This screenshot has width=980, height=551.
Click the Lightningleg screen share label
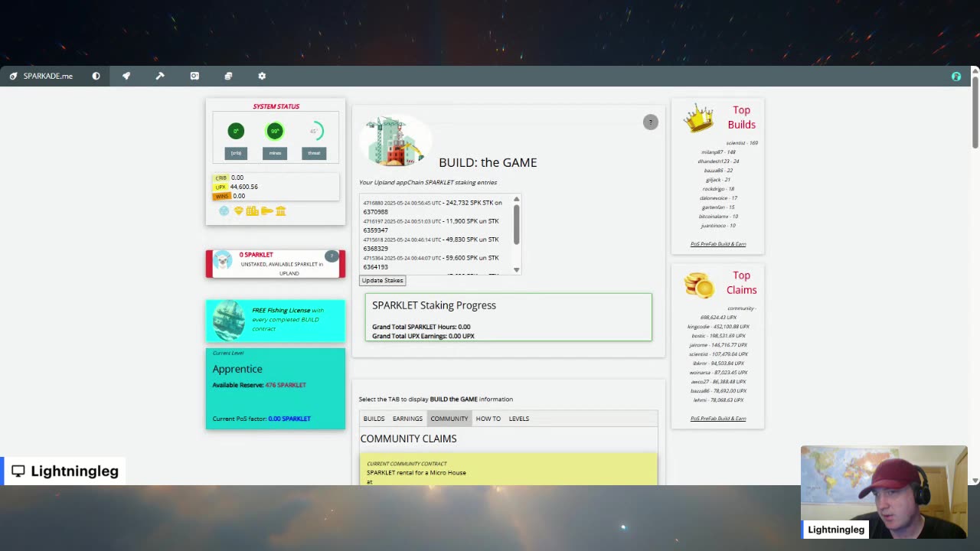click(65, 471)
